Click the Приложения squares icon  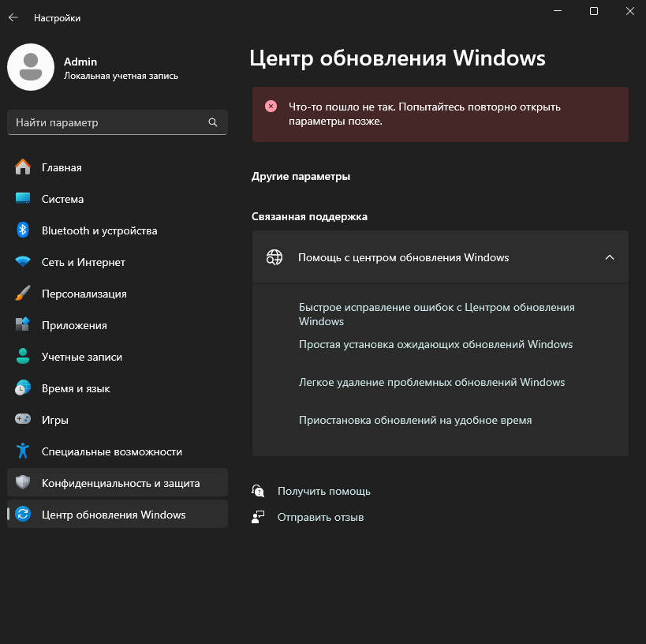click(23, 324)
